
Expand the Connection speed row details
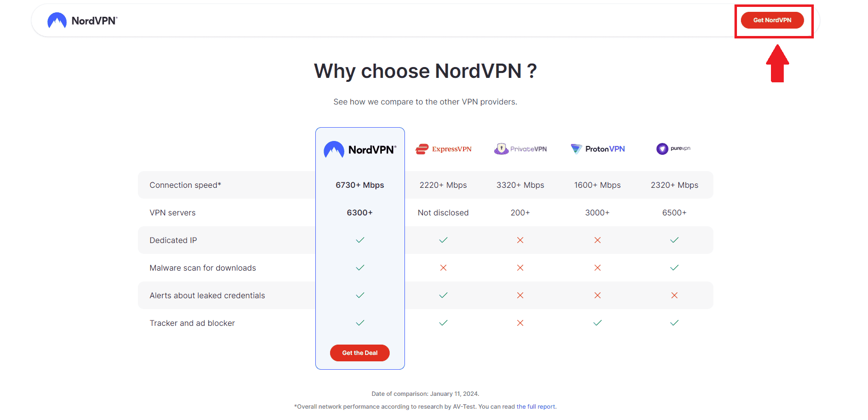click(186, 185)
